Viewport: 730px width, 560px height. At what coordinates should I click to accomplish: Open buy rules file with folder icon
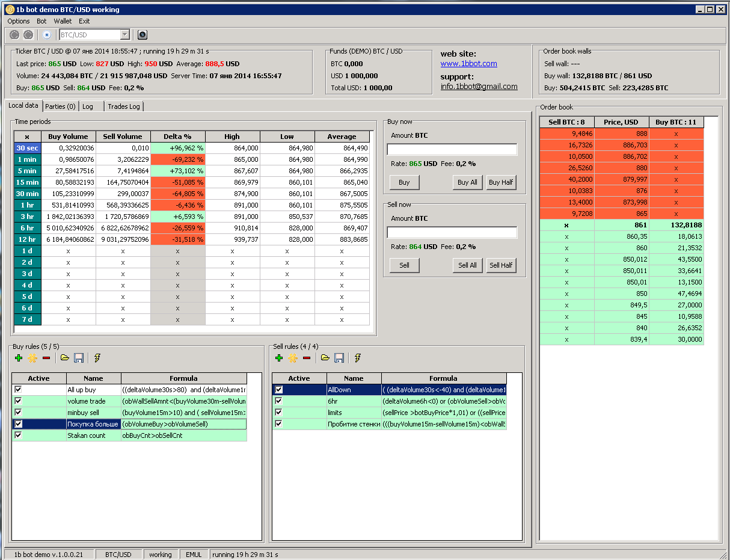click(x=65, y=358)
